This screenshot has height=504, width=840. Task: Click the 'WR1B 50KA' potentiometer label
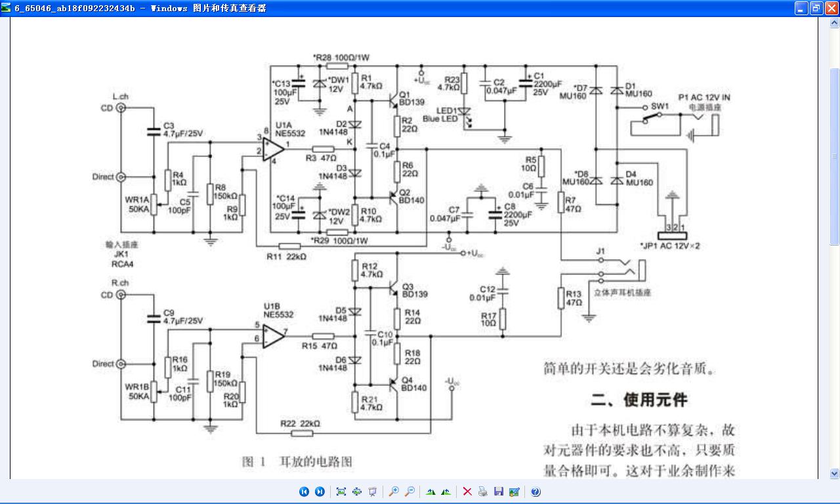point(138,392)
